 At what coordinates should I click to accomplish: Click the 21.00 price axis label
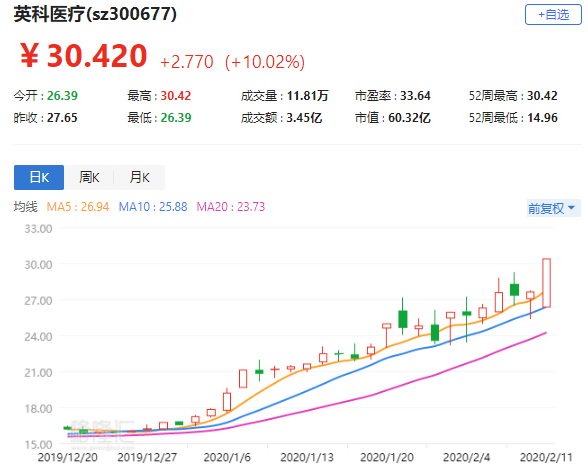pos(38,373)
